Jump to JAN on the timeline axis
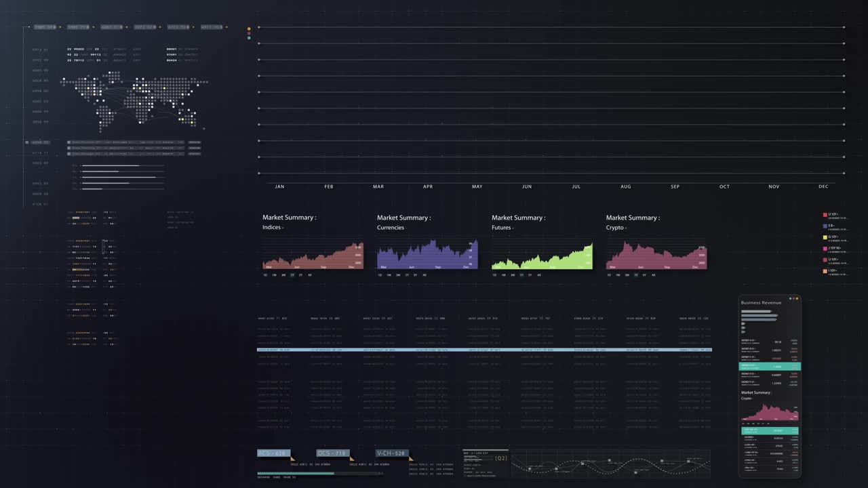Image resolution: width=868 pixels, height=488 pixels. point(279,186)
